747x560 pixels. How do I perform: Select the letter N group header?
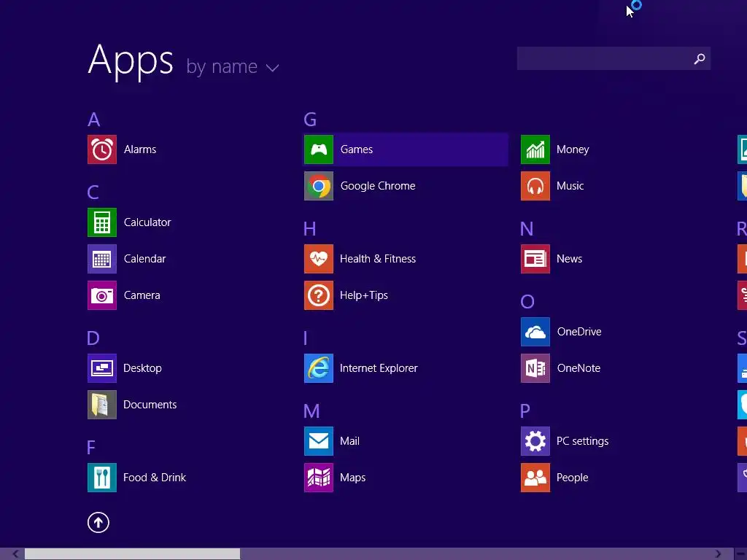pyautogui.click(x=527, y=229)
